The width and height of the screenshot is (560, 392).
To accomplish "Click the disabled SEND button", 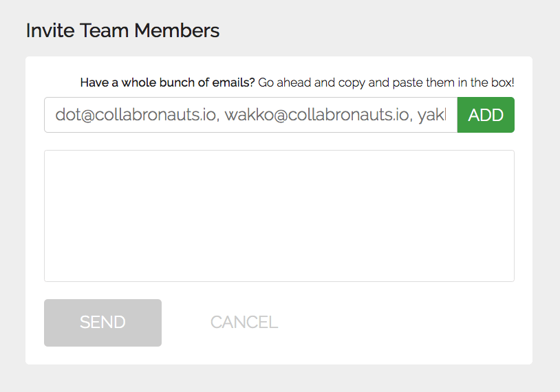I will (x=103, y=323).
